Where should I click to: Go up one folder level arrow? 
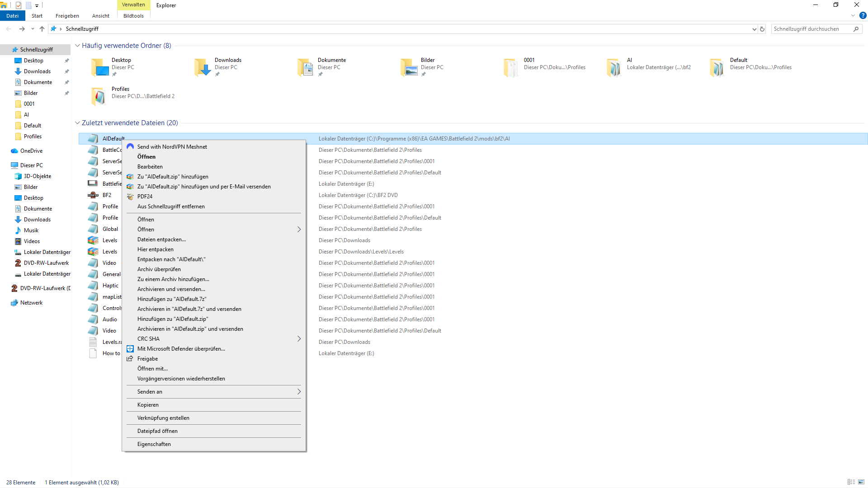coord(42,29)
